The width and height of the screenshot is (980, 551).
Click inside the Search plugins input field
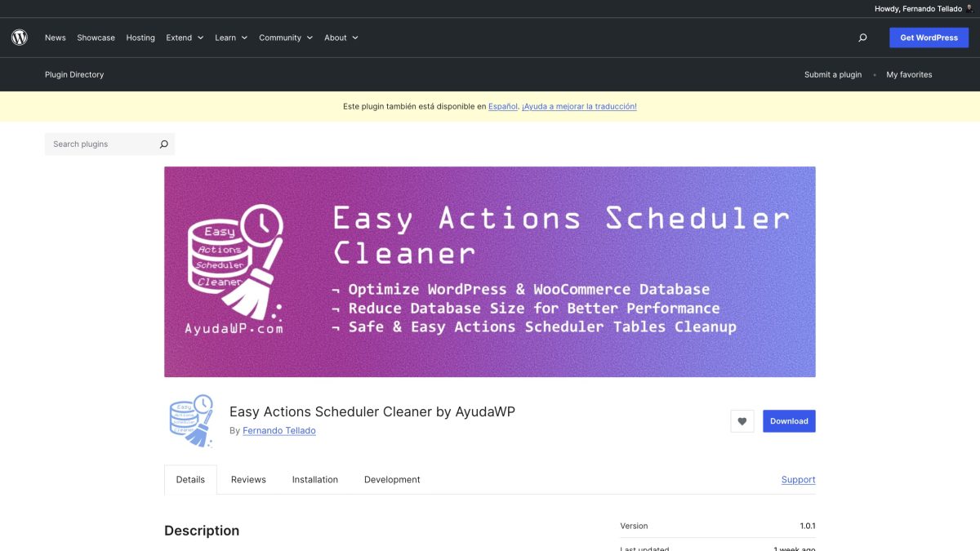pos(98,144)
